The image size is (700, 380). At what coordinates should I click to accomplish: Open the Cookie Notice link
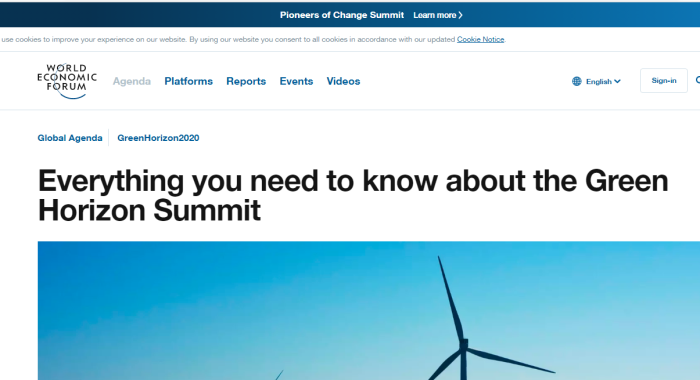tap(480, 39)
